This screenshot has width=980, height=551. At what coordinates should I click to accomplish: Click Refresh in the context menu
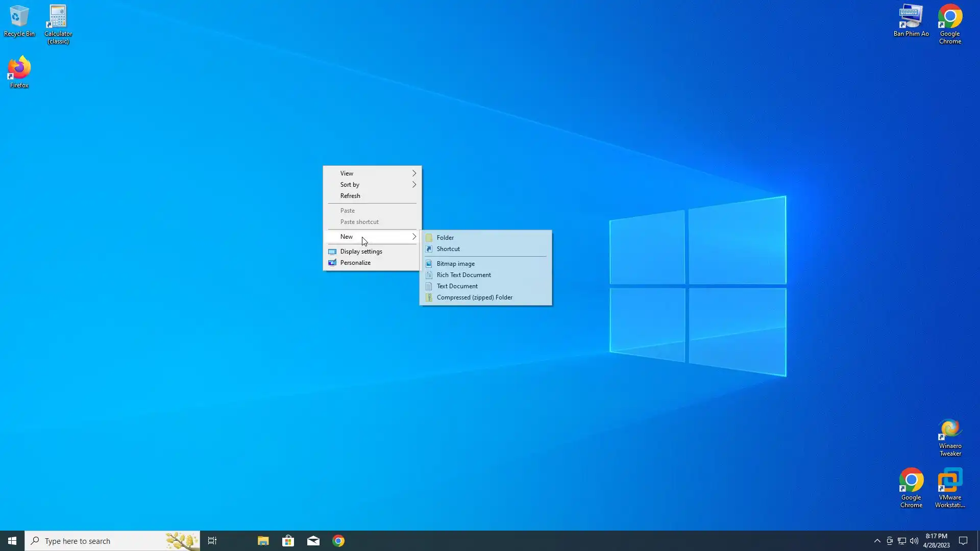[x=350, y=196]
